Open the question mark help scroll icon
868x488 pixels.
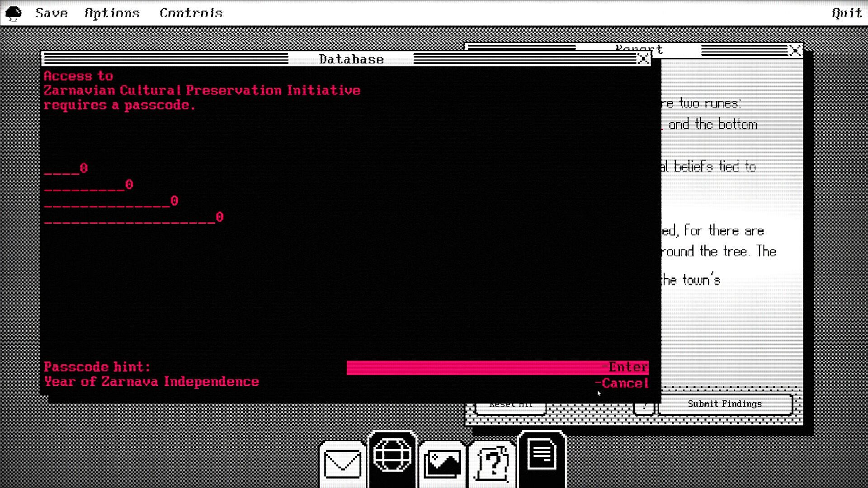[x=492, y=464]
